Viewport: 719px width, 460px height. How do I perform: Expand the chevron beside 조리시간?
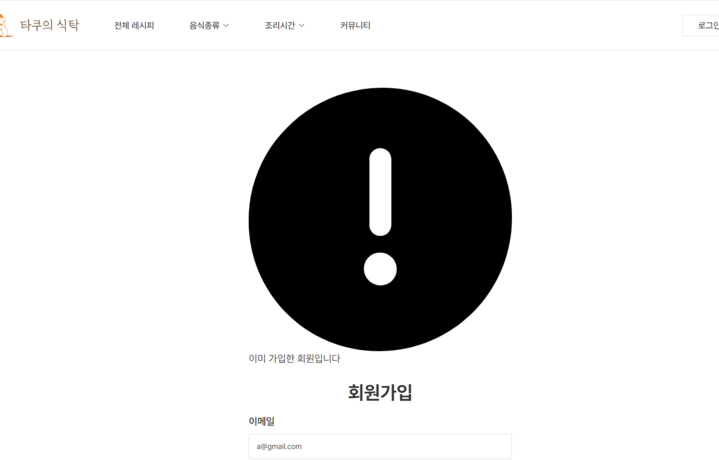coord(301,26)
